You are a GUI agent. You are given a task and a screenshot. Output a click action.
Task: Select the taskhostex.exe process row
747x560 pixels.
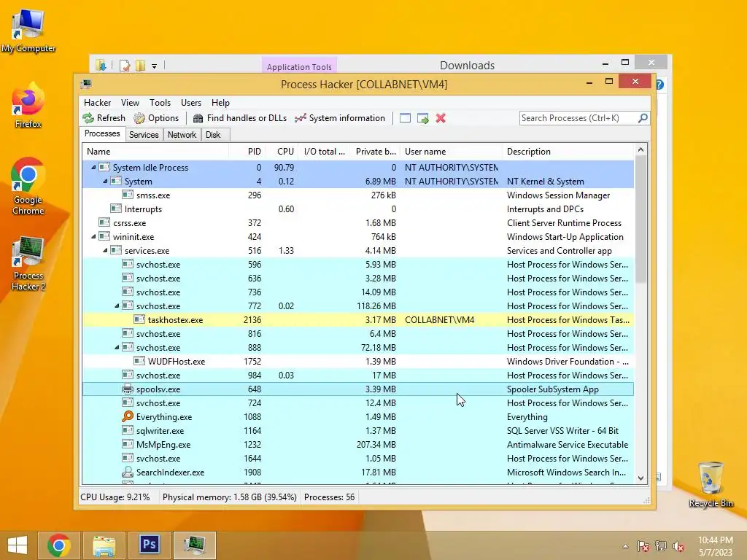pos(358,320)
